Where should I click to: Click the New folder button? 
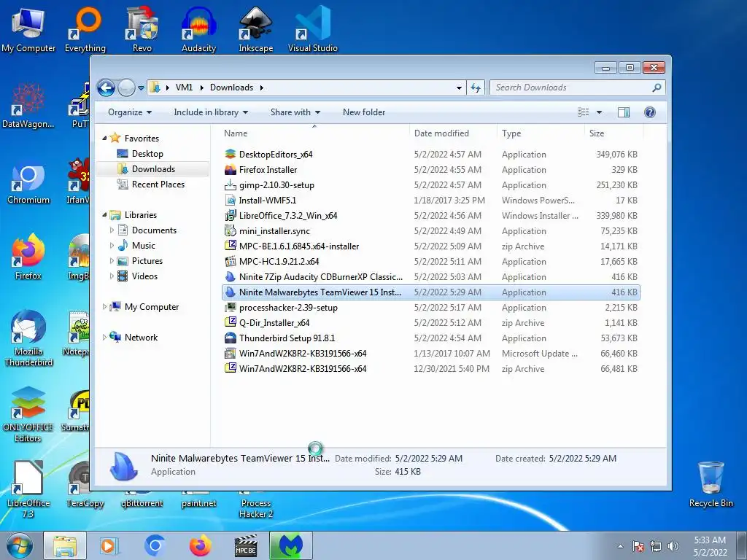[x=364, y=112]
